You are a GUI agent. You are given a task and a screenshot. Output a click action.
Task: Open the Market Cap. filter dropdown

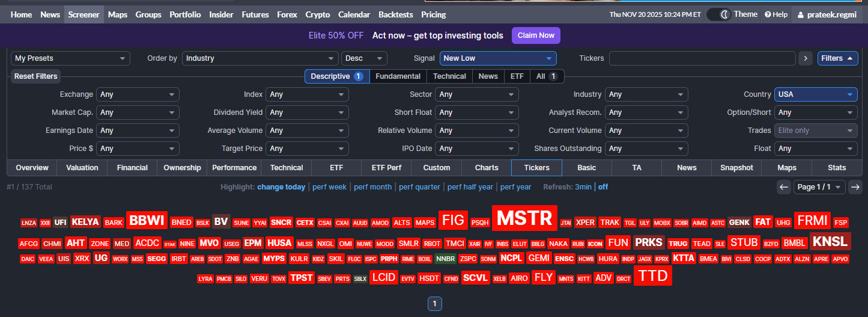coord(138,112)
